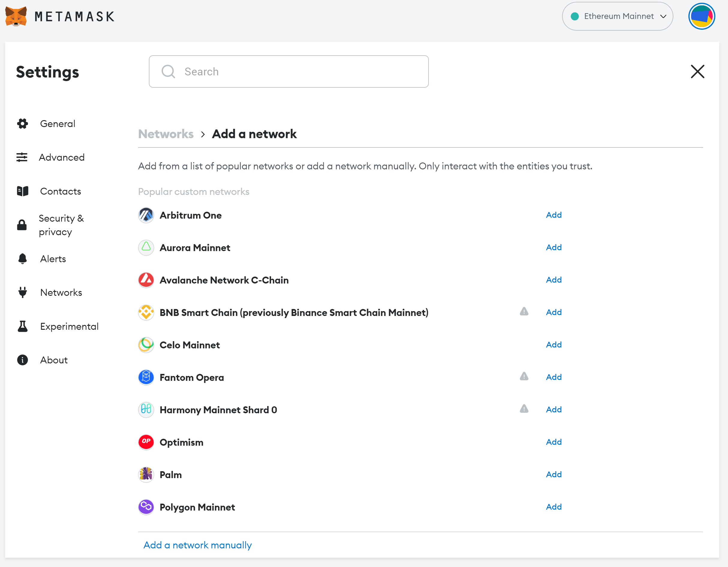Viewport: 728px width, 567px height.
Task: Select the Experimental settings tab
Action: (x=69, y=326)
